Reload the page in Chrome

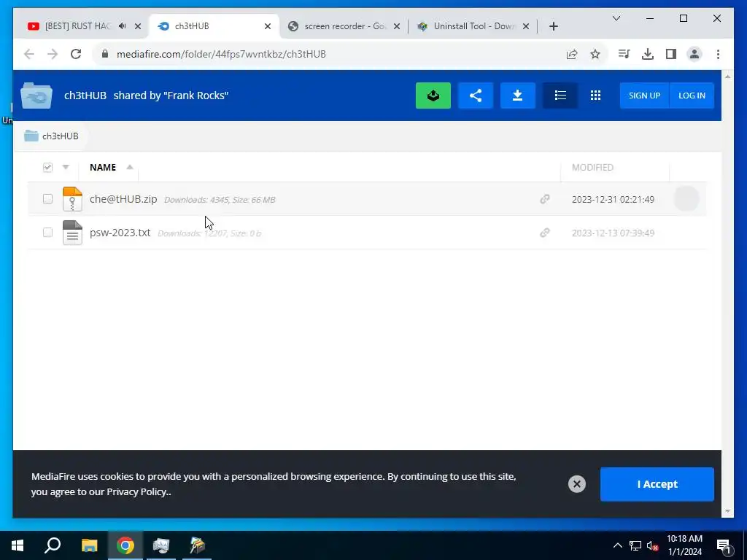point(76,54)
